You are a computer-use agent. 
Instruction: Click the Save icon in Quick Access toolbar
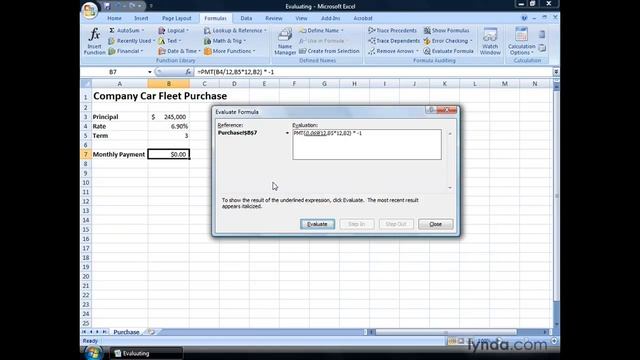107,6
